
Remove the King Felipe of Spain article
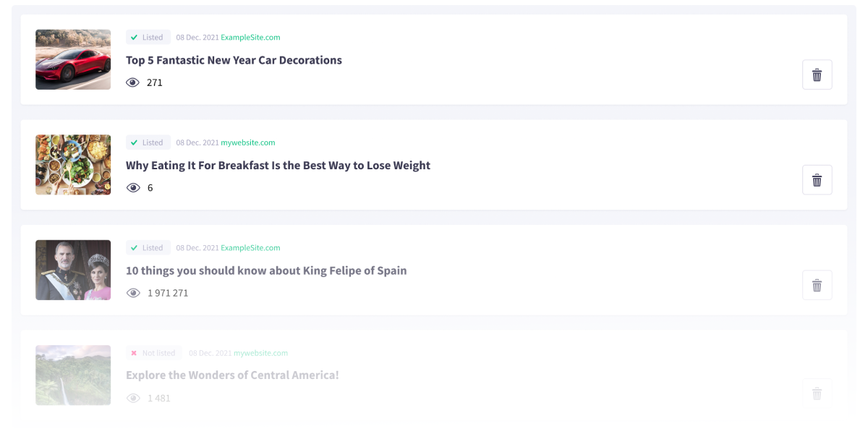[x=817, y=285]
